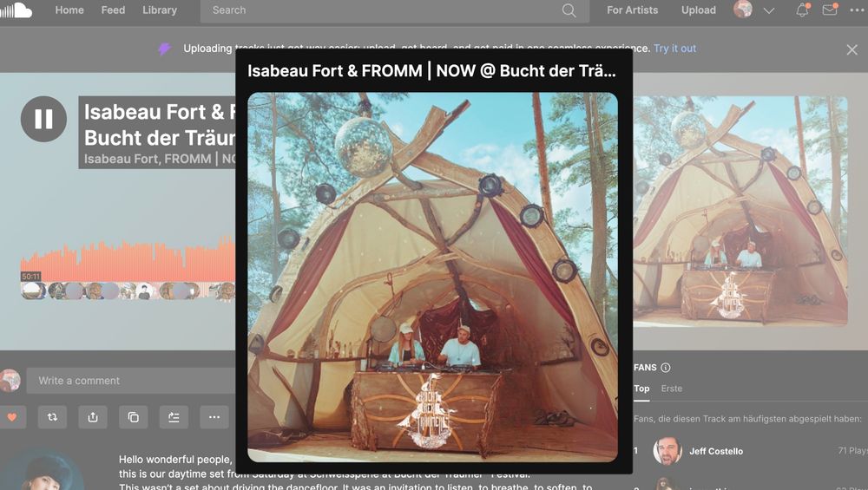
Task: Follow the Try it out link
Action: tap(674, 48)
